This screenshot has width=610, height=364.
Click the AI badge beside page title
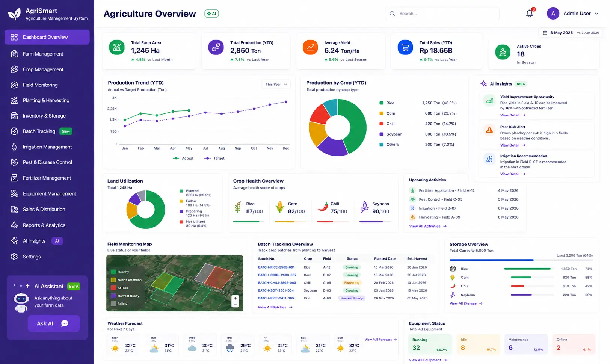(211, 14)
